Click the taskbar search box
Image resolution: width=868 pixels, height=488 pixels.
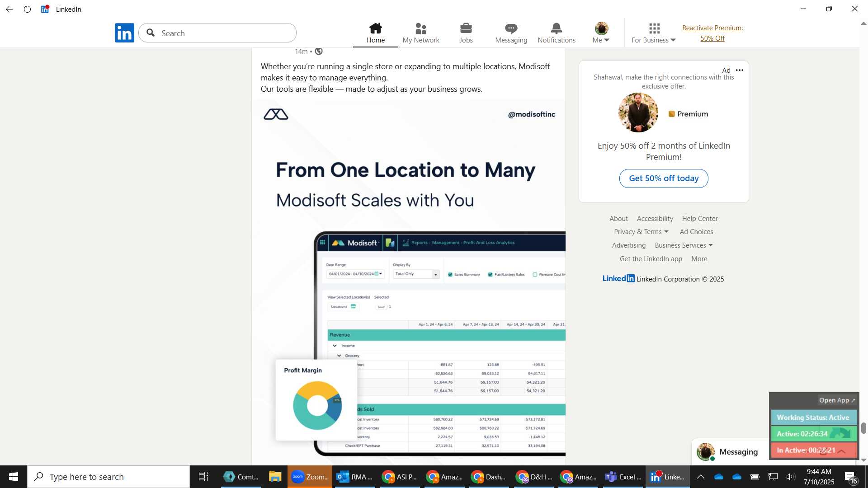[x=108, y=477]
